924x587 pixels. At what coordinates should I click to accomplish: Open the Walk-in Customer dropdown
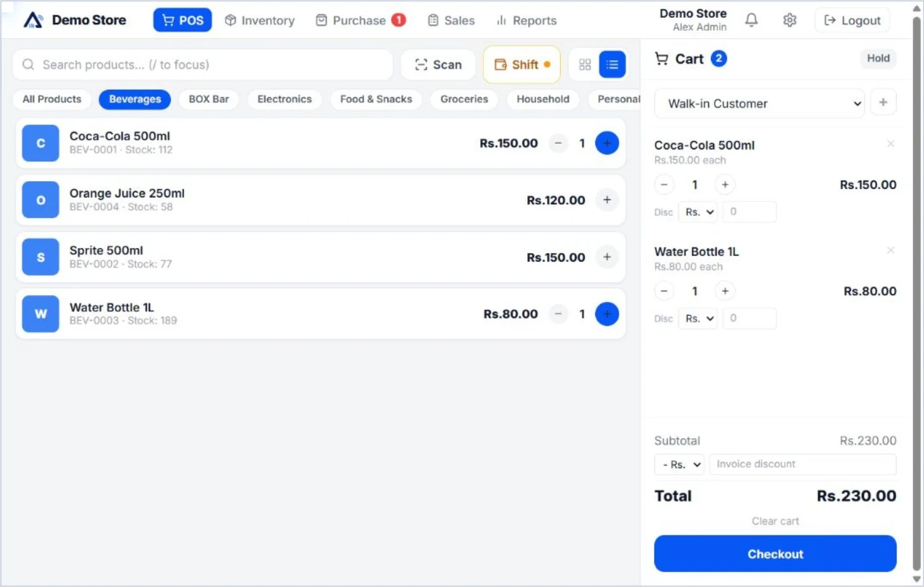coord(759,104)
